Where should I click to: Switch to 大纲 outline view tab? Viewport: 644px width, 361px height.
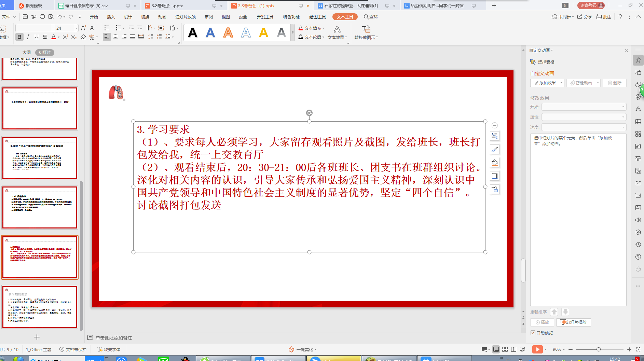(x=26, y=52)
